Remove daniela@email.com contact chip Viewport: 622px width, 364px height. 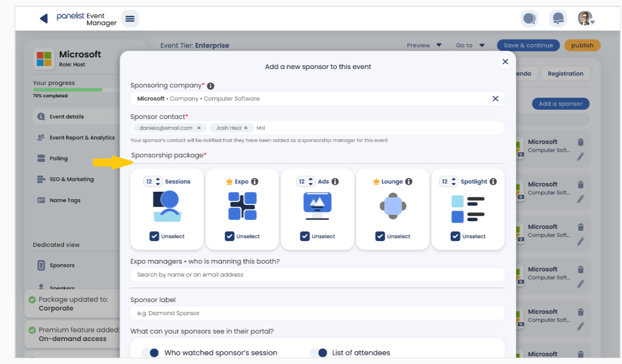199,128
